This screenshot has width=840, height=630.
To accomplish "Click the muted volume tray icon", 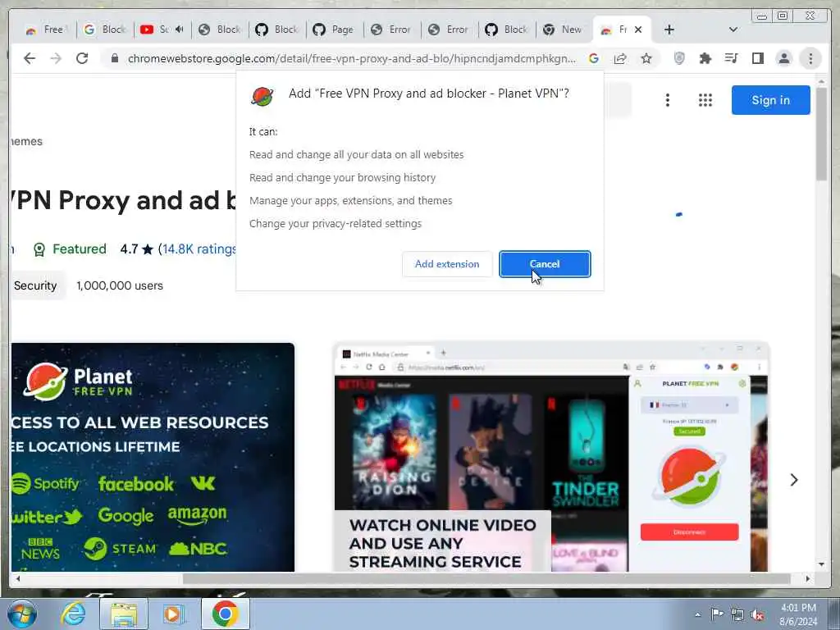I will coord(757,614).
